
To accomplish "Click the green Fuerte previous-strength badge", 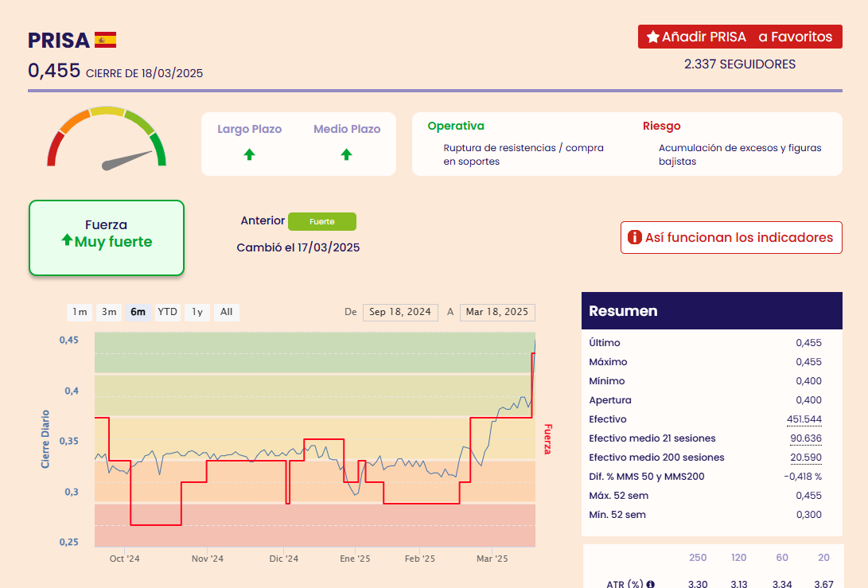I will point(321,221).
